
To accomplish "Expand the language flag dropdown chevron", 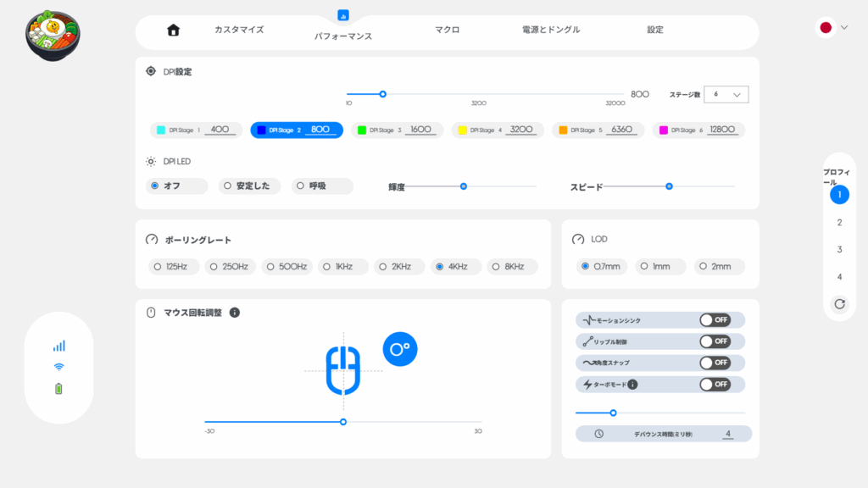I will tap(844, 28).
